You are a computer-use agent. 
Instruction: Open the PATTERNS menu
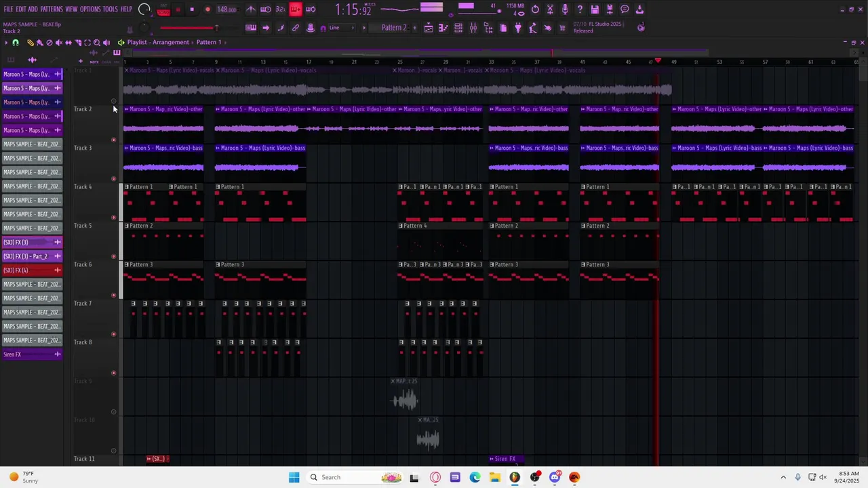(52, 9)
